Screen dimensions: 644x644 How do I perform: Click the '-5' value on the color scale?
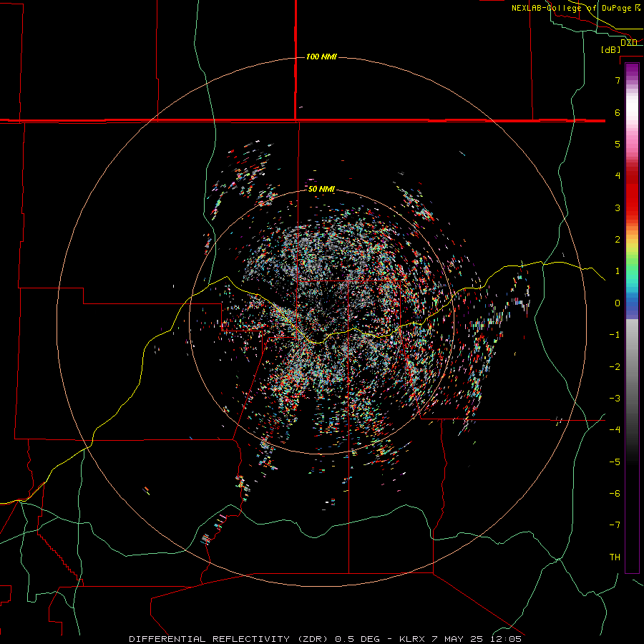point(615,462)
